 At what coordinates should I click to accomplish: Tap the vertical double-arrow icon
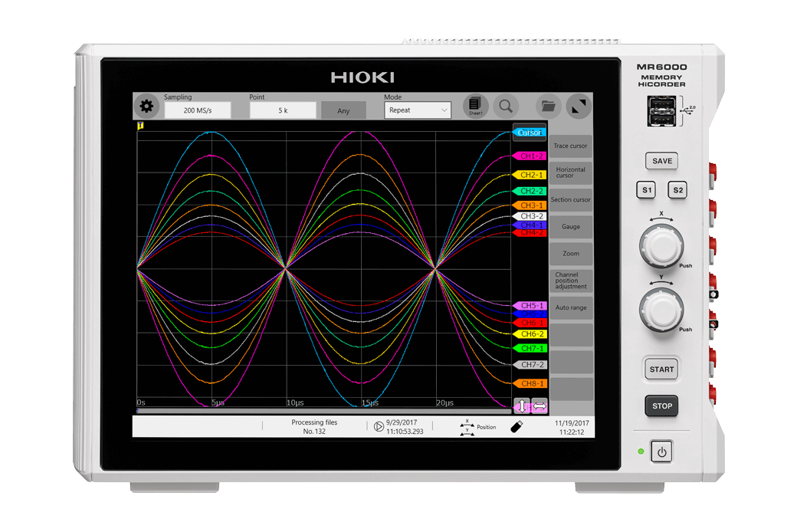click(x=522, y=406)
